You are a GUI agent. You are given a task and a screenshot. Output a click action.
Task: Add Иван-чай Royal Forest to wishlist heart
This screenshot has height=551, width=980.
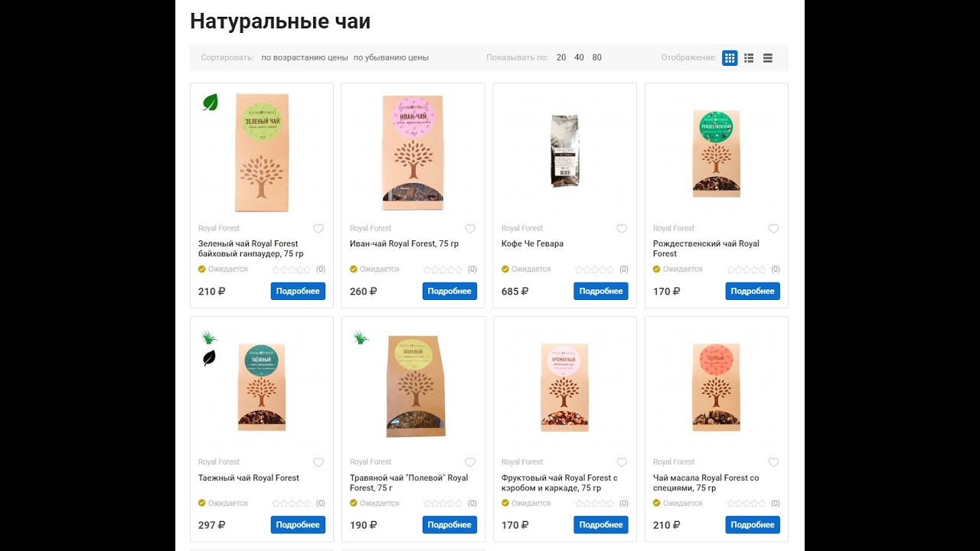470,228
